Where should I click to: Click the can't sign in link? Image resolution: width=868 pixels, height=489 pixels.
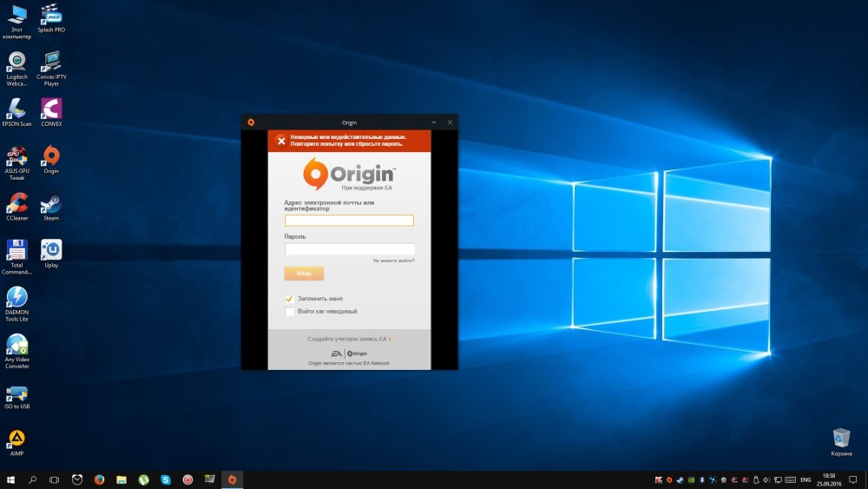point(393,261)
